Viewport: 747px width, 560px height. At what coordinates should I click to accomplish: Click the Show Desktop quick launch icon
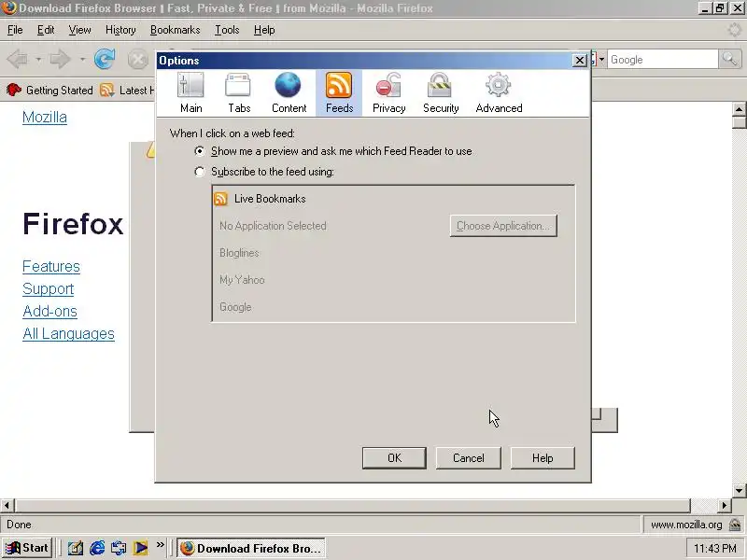click(76, 548)
